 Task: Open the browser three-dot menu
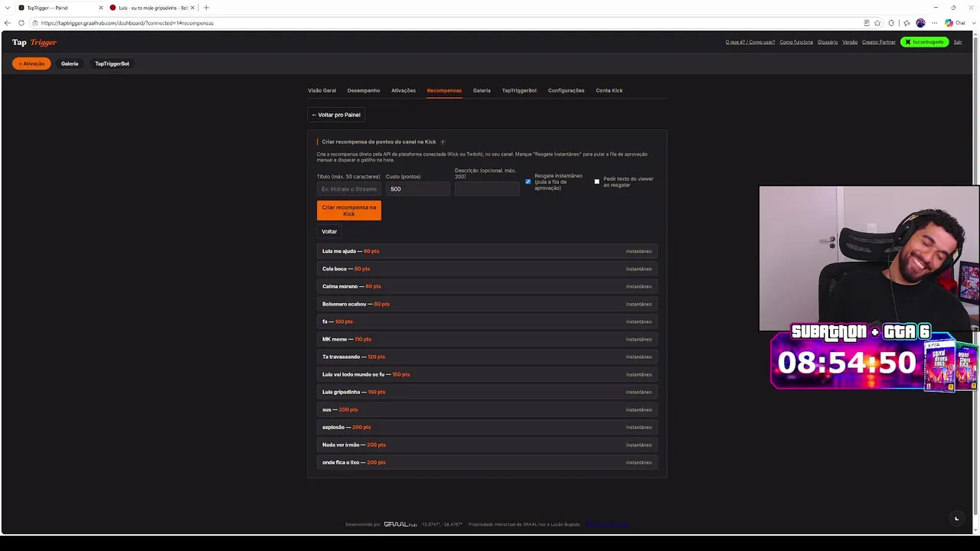tap(934, 23)
